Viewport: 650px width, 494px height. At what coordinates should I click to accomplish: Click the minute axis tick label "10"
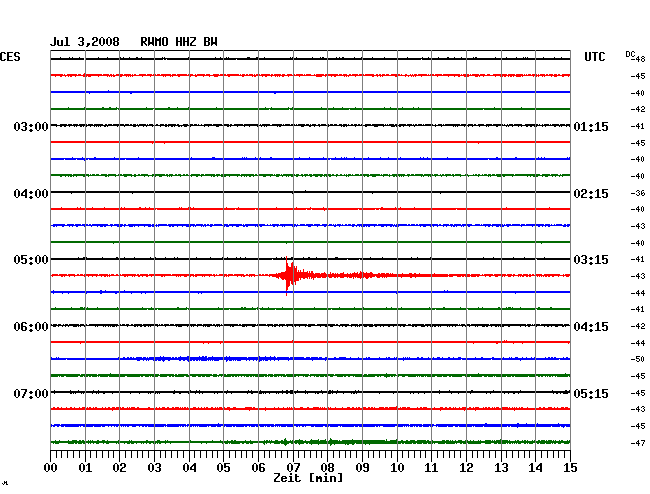(397, 467)
